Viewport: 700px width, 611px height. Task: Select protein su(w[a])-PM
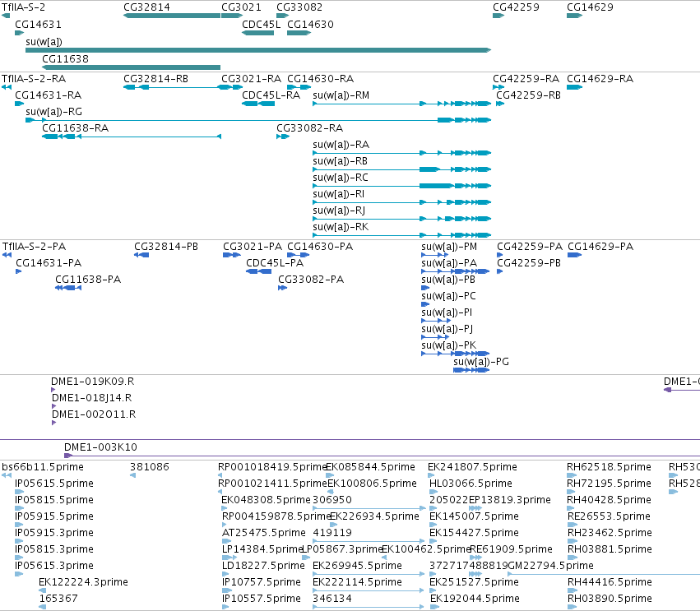tap(435, 255)
